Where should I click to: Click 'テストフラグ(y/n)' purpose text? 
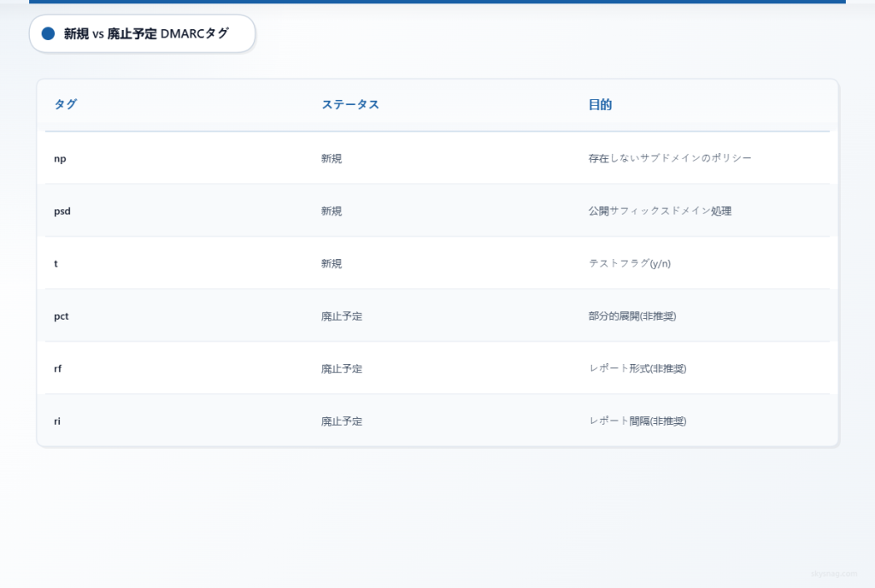(630, 263)
